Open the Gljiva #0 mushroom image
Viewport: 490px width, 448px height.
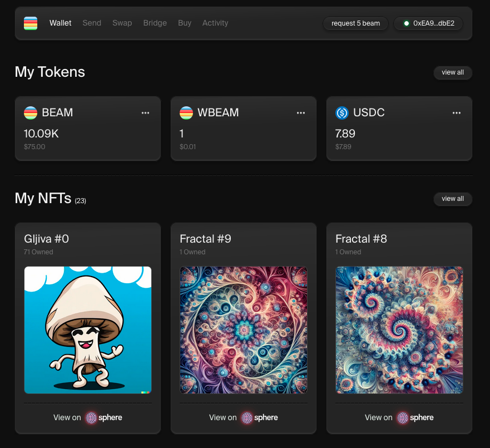[x=88, y=330]
